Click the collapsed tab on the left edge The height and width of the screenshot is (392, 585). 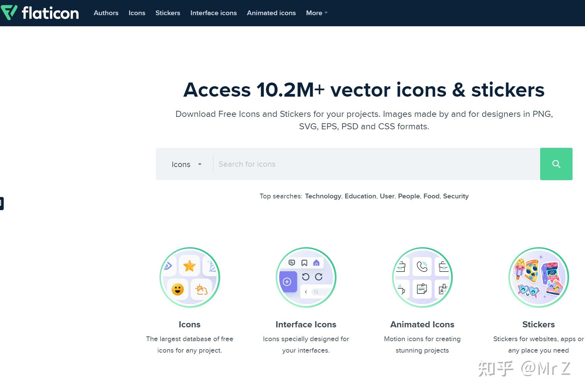tap(1, 203)
